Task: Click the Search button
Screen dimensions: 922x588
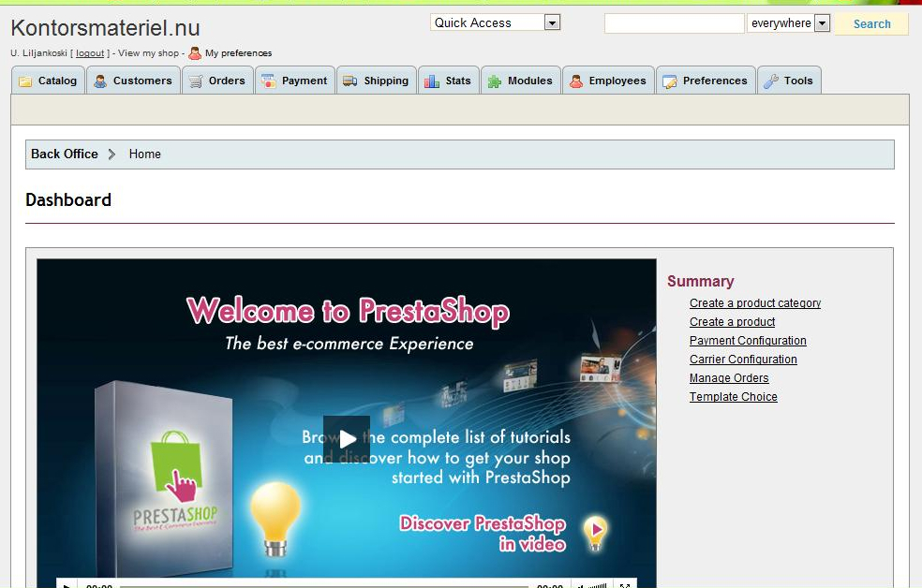Action: 871,24
